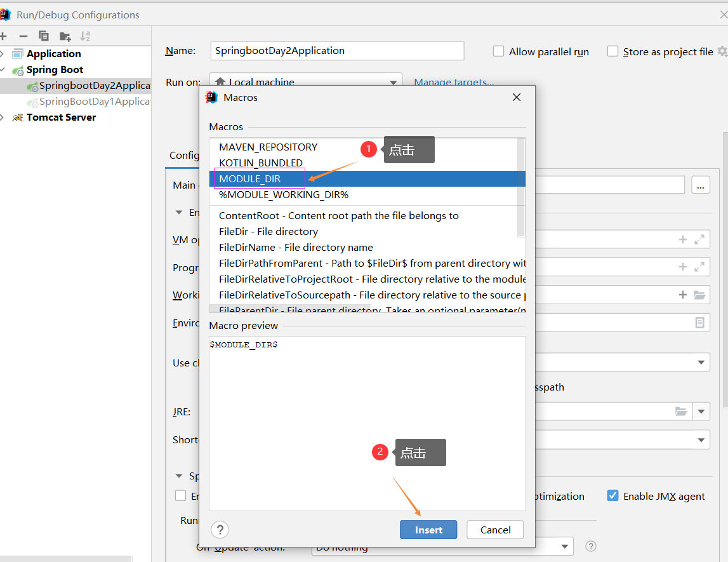Screen dimensions: 728x562
Task: Click the help question mark in Macros dialog
Action: tap(220, 530)
